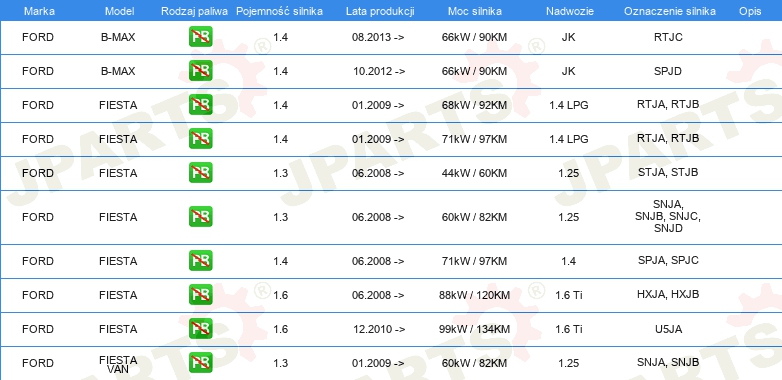Click the fuel icon in the Fiesta Van row

[200, 363]
